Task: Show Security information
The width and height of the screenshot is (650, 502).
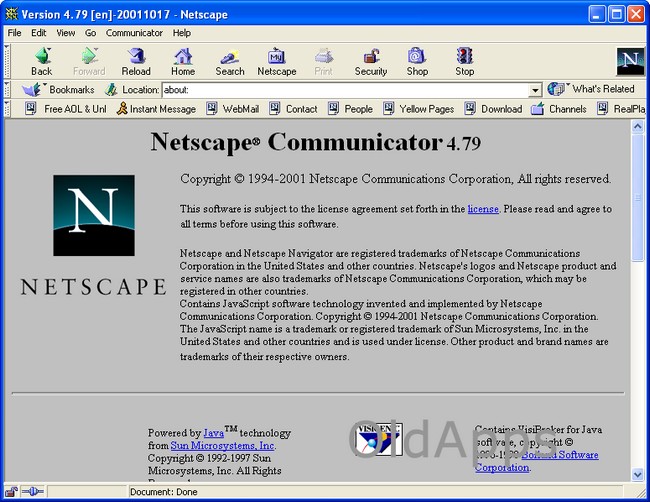Action: [371, 62]
